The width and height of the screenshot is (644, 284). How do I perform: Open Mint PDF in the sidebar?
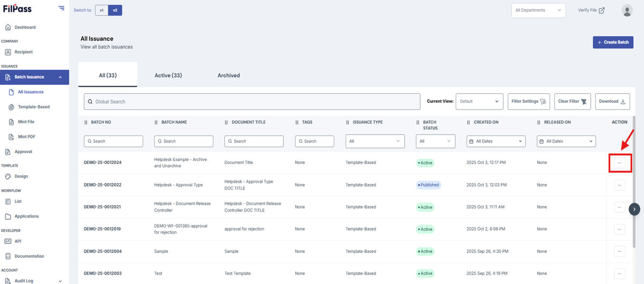[x=26, y=137]
